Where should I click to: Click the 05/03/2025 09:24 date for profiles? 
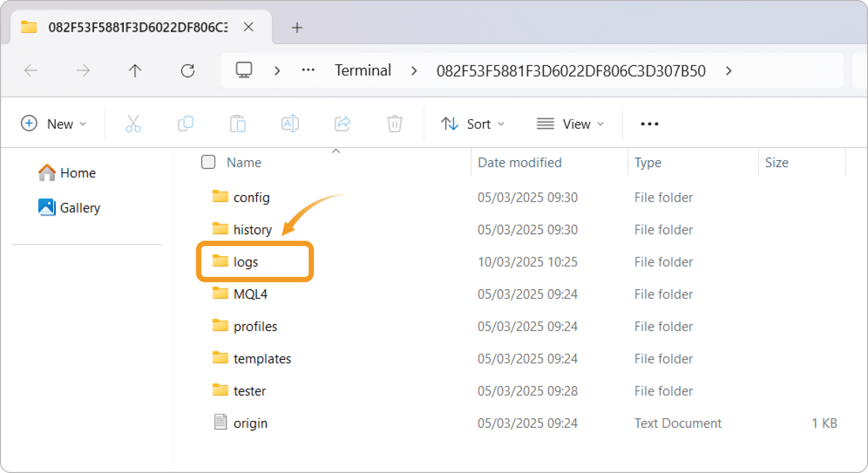point(527,326)
